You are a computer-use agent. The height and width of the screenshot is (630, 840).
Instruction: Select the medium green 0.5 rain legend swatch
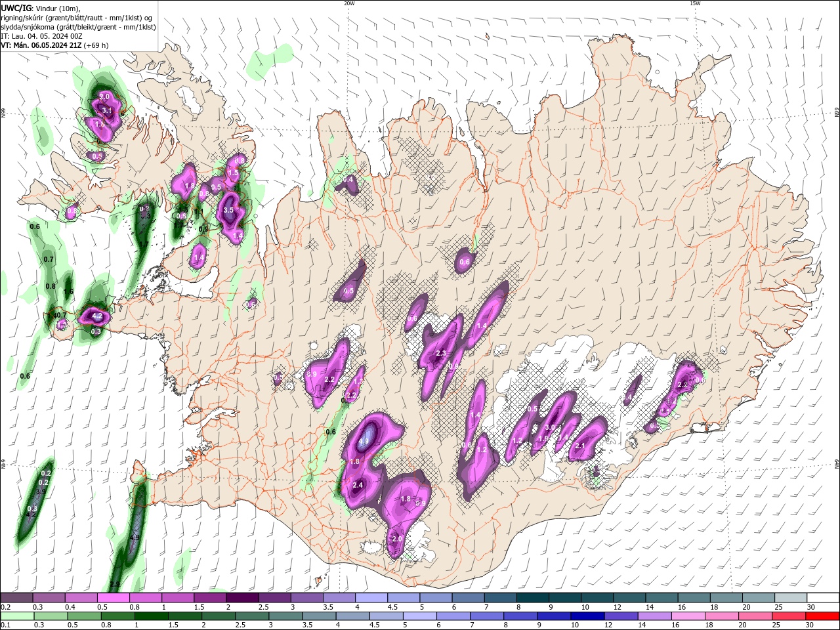(x=84, y=616)
